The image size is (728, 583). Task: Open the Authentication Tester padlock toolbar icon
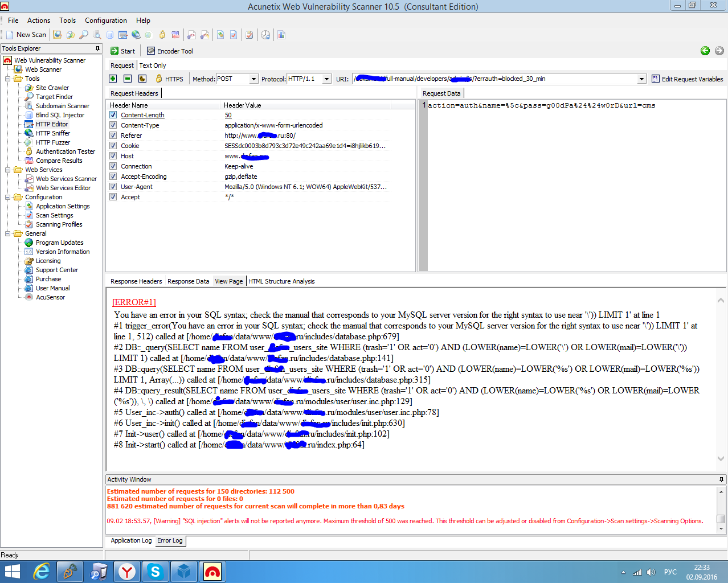pyautogui.click(x=162, y=35)
